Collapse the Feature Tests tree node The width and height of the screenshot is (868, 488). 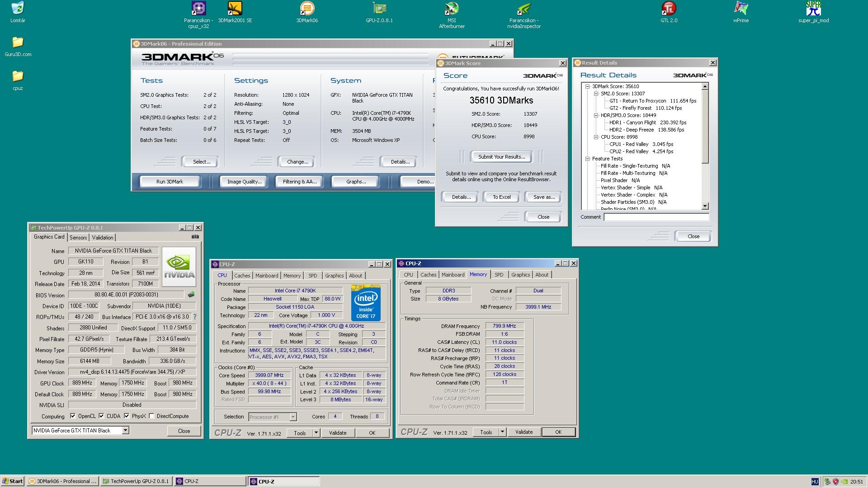587,159
